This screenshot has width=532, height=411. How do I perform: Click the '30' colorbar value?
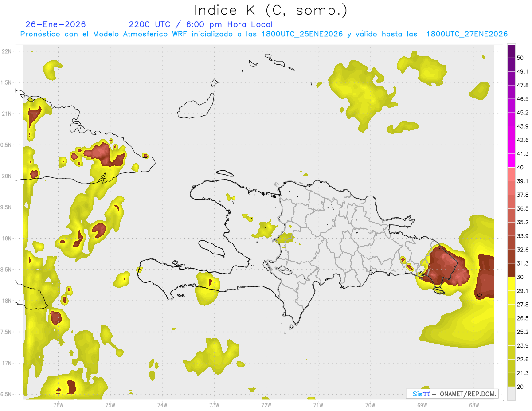click(520, 277)
